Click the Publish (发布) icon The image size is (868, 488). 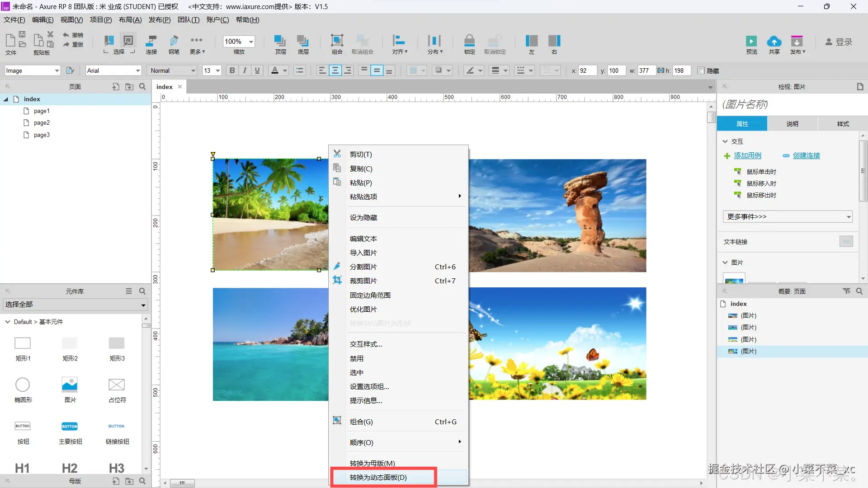(x=797, y=42)
